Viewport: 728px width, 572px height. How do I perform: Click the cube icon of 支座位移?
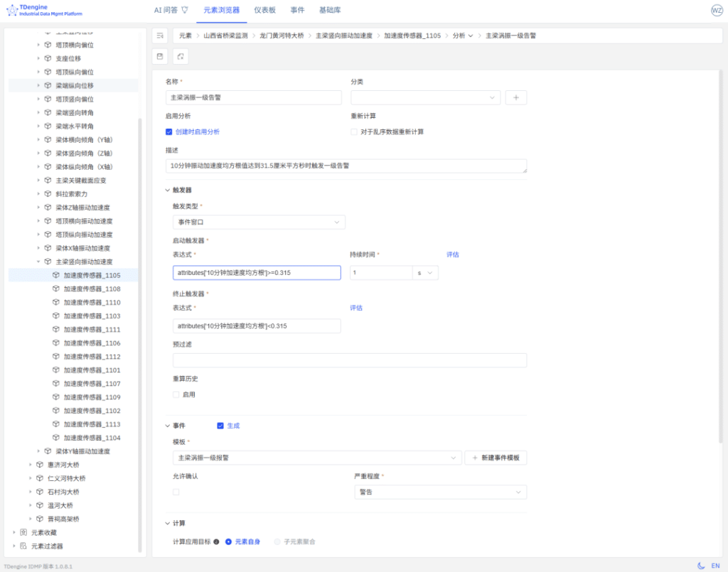[x=48, y=58]
